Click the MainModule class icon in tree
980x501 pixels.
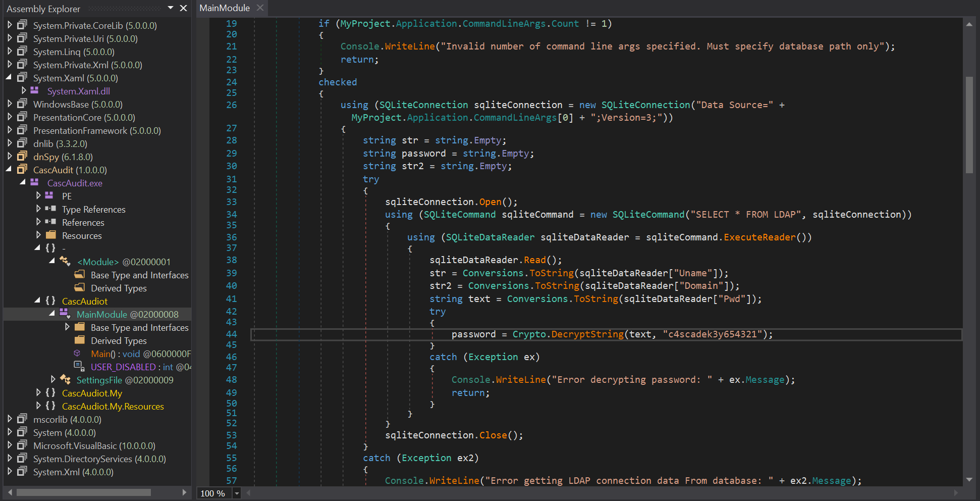pos(65,314)
